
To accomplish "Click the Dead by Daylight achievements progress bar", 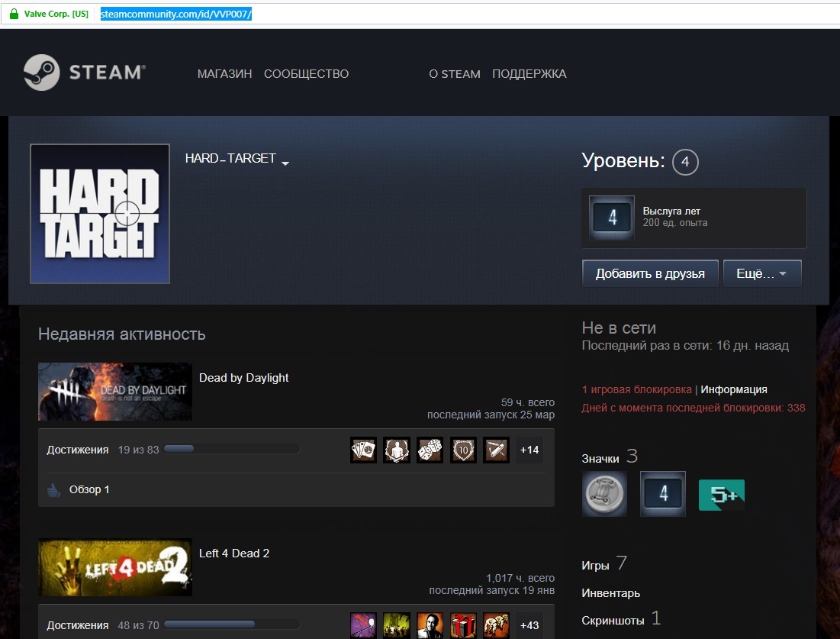I will pyautogui.click(x=232, y=450).
